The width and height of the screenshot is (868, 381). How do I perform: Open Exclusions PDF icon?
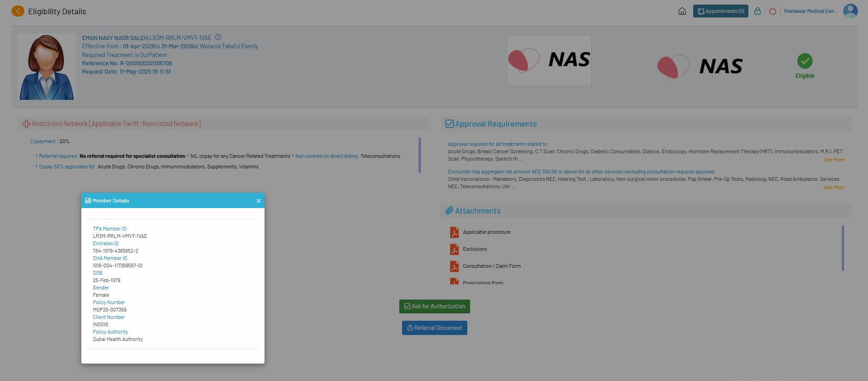pos(454,249)
